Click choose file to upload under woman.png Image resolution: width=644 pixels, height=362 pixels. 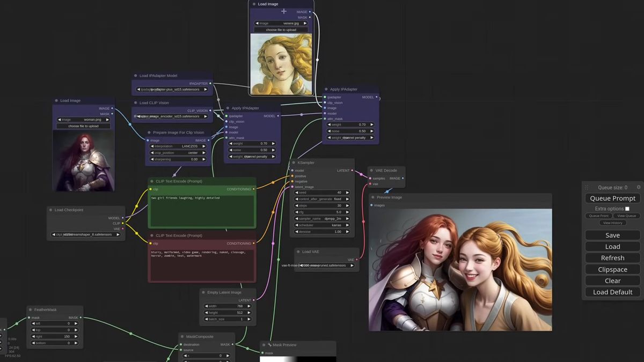[x=83, y=126]
